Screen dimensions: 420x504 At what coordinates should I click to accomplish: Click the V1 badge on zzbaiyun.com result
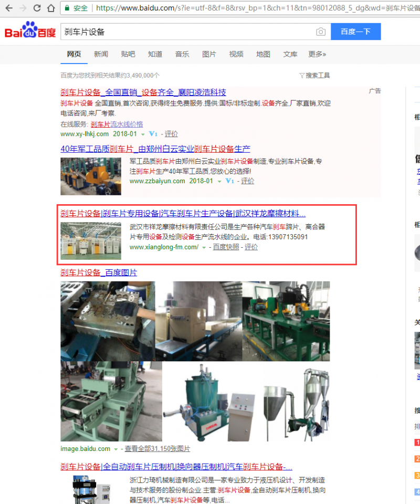click(229, 181)
